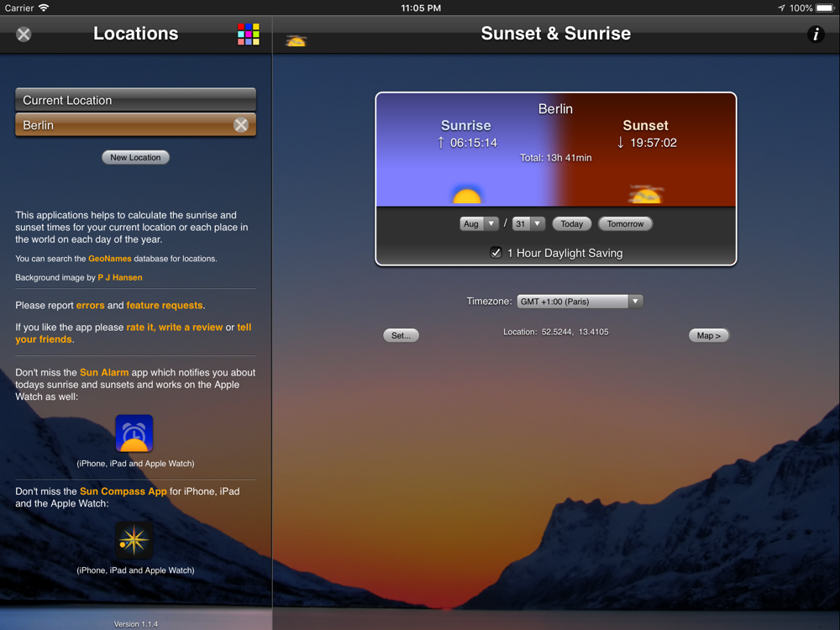Click the rate it link
This screenshot has height=630, width=840.
[x=141, y=328]
